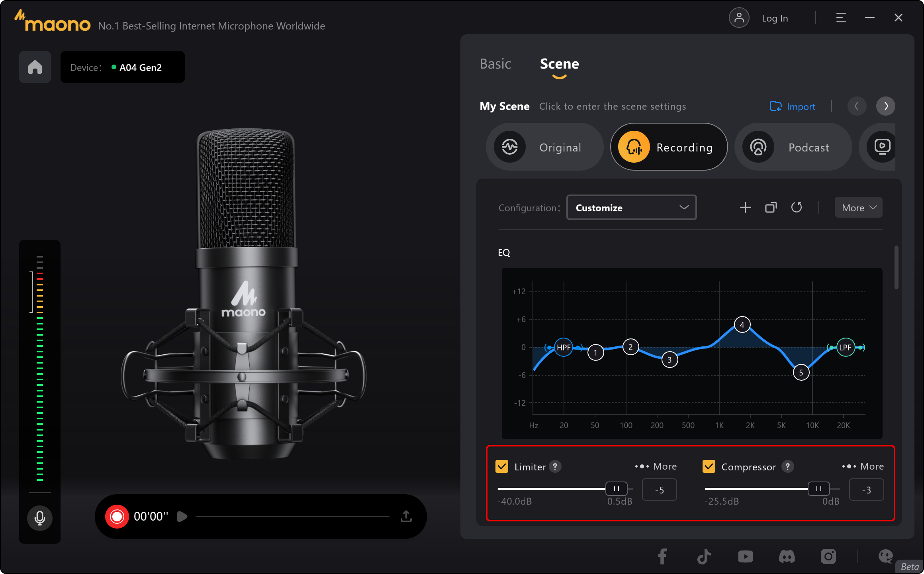Select the Original scene
Image resolution: width=924 pixels, height=574 pixels.
pos(544,147)
